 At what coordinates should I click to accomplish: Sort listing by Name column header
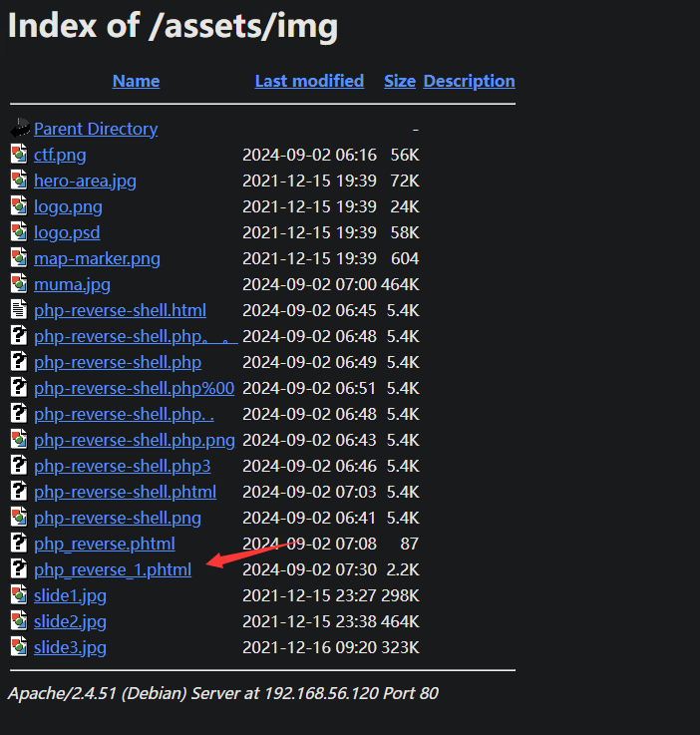tap(136, 82)
